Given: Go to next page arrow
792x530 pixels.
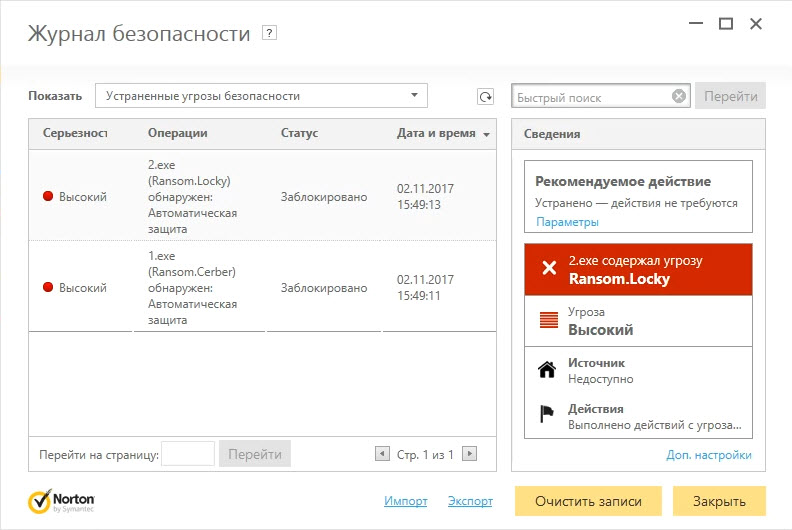Looking at the screenshot, I should coord(469,454).
